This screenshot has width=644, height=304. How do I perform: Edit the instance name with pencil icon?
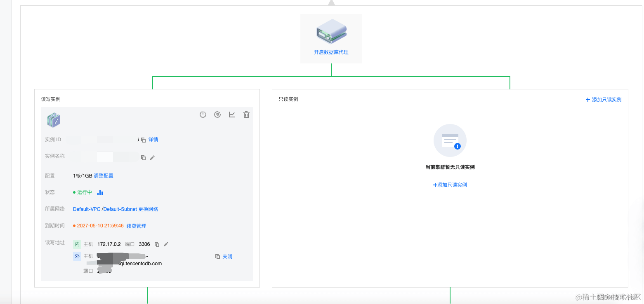pyautogui.click(x=152, y=158)
